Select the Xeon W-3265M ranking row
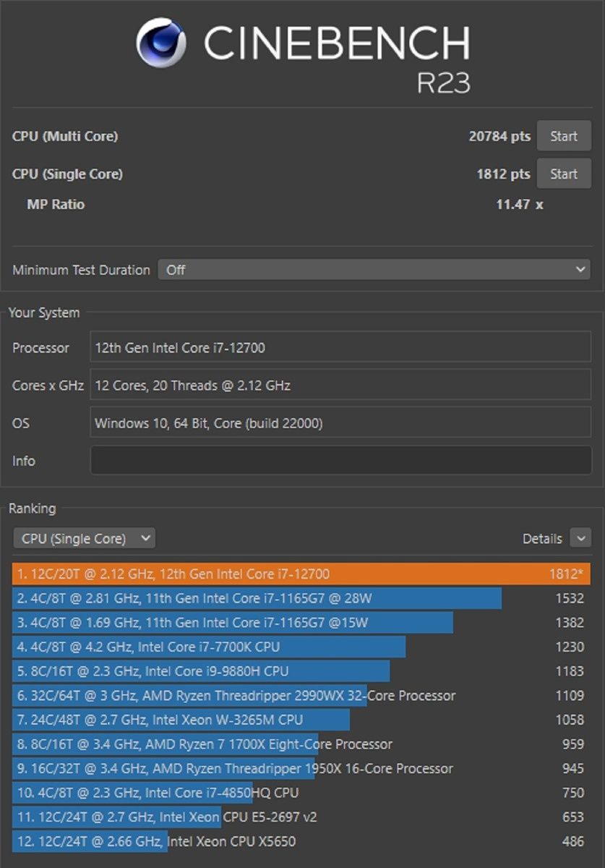The height and width of the screenshot is (868, 605). (x=181, y=720)
